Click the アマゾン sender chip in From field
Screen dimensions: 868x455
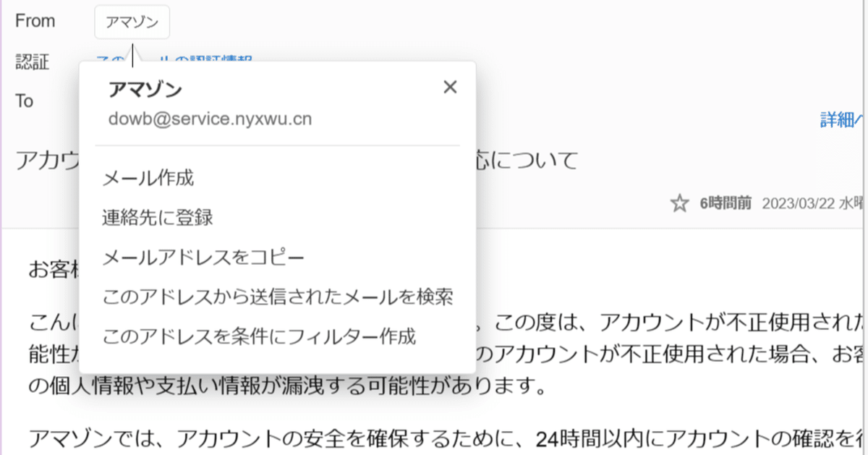click(132, 22)
